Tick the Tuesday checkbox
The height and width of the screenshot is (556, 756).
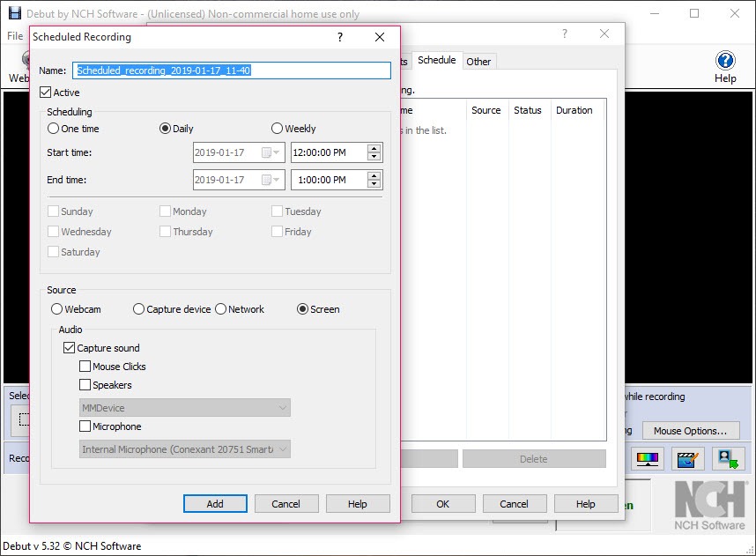(x=277, y=211)
